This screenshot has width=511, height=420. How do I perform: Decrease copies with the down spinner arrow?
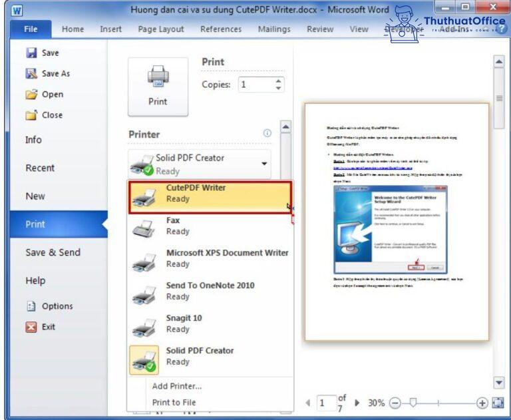click(x=278, y=88)
